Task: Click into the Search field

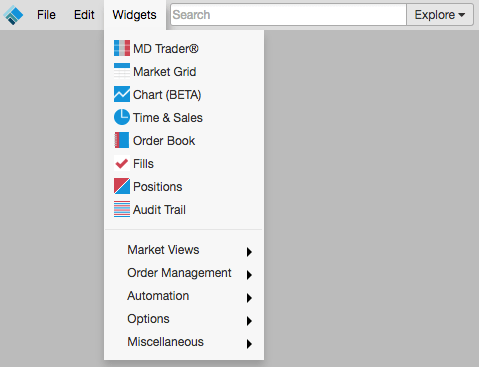Action: click(288, 15)
